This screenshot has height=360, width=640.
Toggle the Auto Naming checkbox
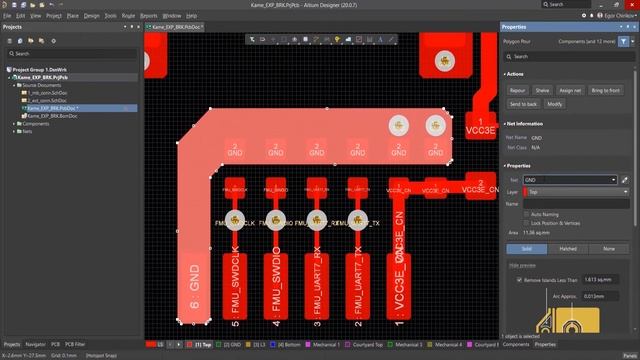coord(527,214)
